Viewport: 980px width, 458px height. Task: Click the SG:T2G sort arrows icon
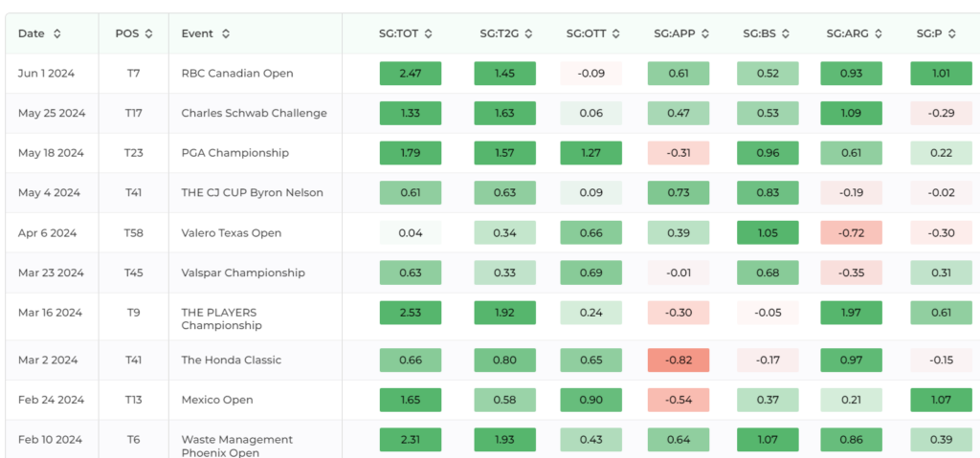pyautogui.click(x=528, y=33)
